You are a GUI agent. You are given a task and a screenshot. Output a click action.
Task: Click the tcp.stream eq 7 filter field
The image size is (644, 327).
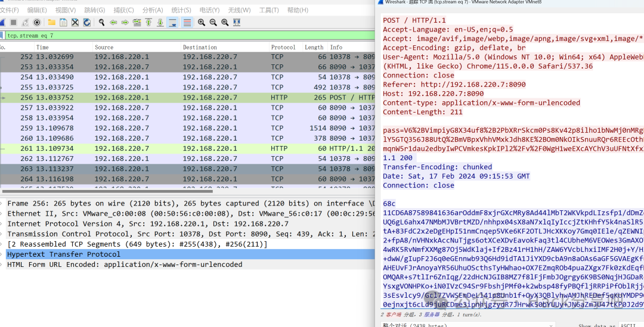tap(179, 35)
